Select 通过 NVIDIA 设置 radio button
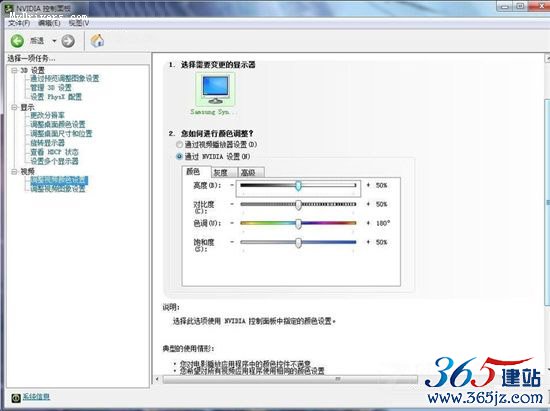The width and height of the screenshot is (550, 411). click(x=179, y=156)
